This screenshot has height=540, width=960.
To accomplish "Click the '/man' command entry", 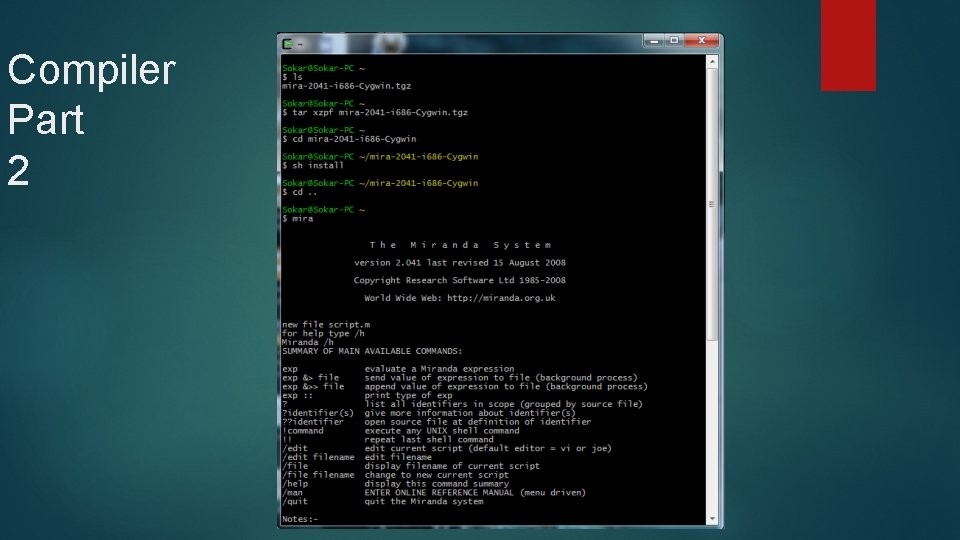I will click(293, 493).
